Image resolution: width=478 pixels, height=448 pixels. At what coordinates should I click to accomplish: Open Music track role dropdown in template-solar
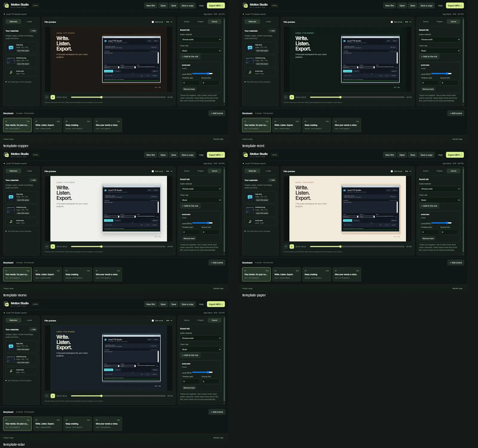coord(201,349)
